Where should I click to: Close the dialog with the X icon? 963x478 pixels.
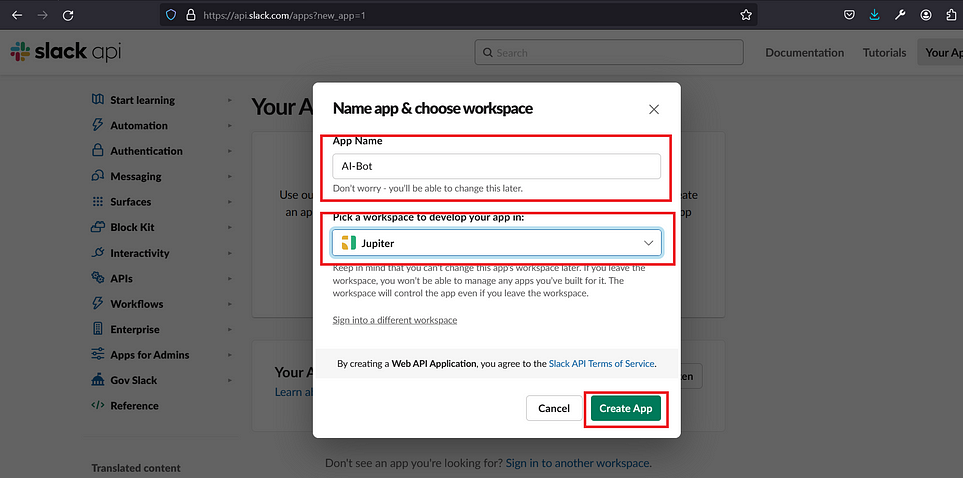[654, 109]
